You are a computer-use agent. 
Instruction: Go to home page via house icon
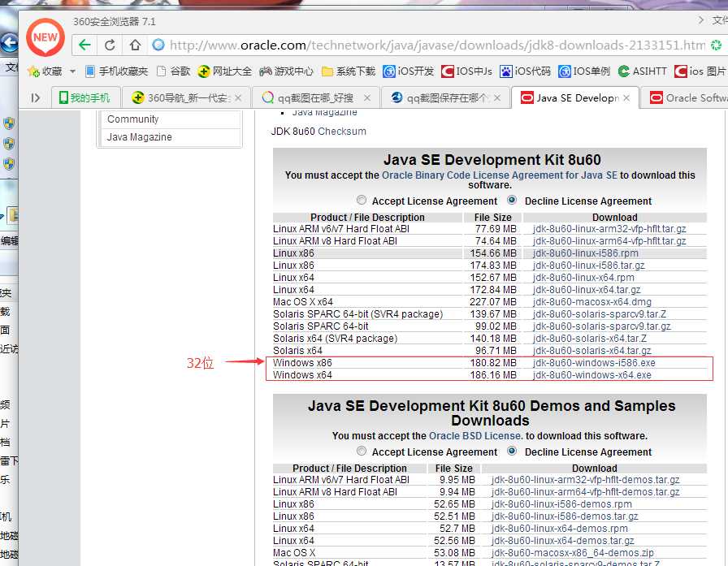(x=135, y=45)
